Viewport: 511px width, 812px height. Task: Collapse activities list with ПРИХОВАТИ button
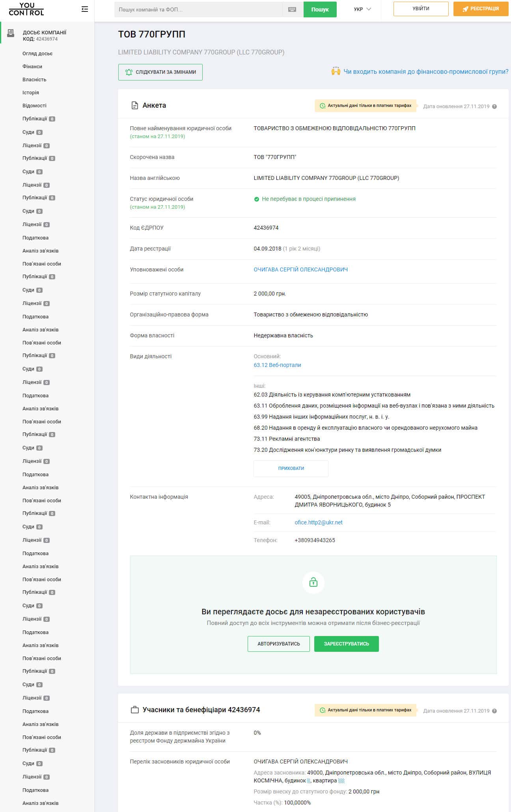[x=291, y=468]
